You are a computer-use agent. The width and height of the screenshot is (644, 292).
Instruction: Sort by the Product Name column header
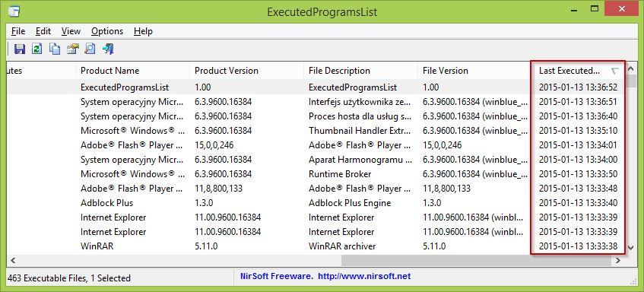click(132, 71)
